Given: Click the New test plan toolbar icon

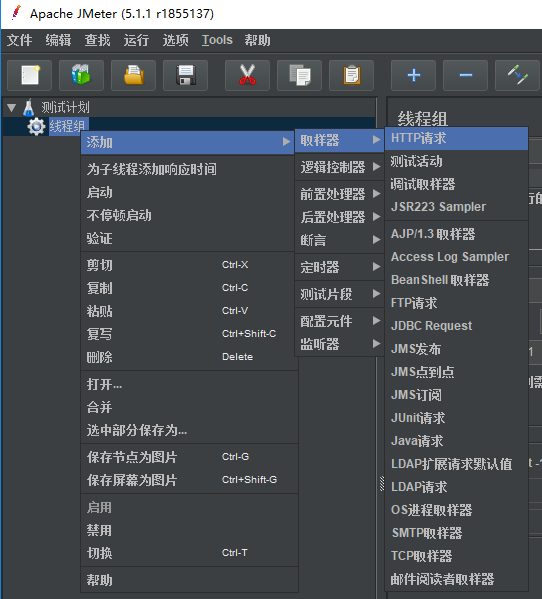Looking at the screenshot, I should click(29, 75).
